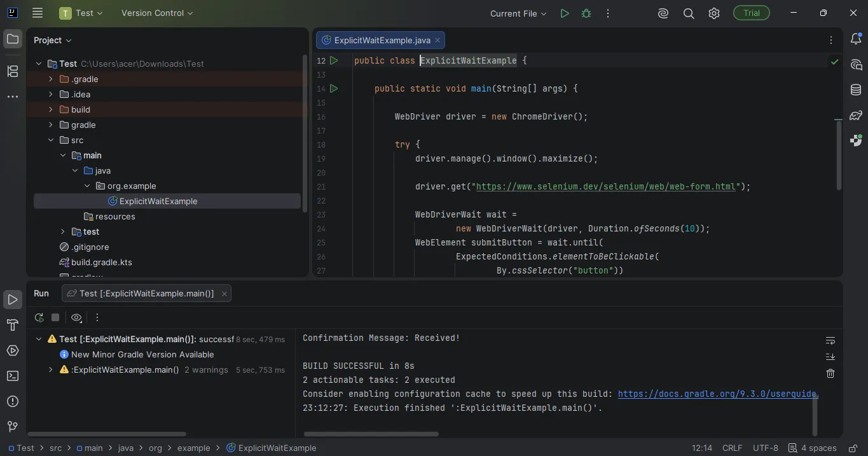Open the 4 spaces indent setting
Viewport: 868px width, 456px height.
point(812,448)
